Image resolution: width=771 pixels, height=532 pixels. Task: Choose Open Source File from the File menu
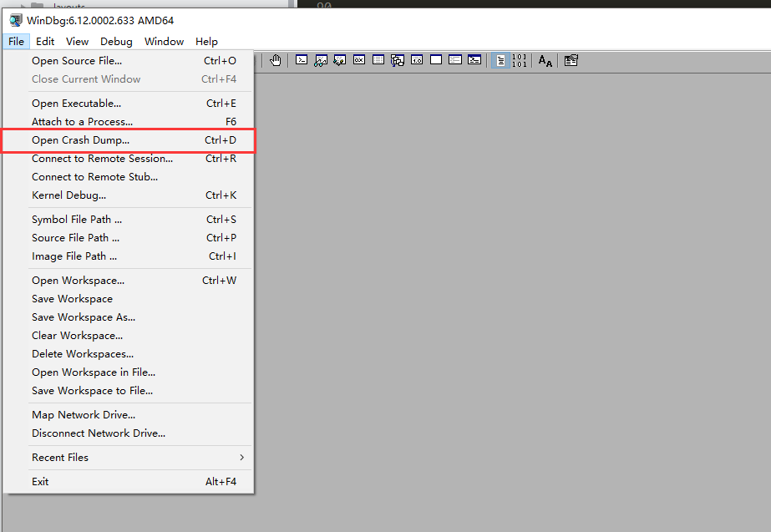(129, 60)
